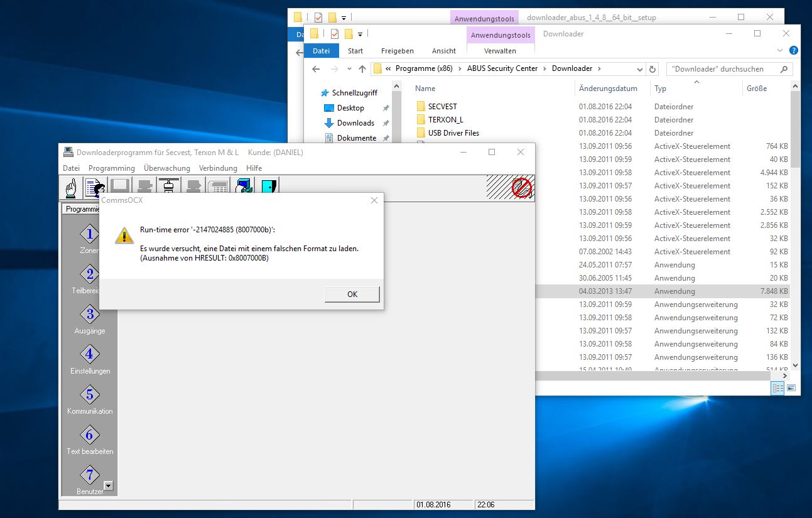Screen dimensions: 812x518
Task: Click the sidebar scroll-down arrow near Benutzer
Action: [108, 485]
